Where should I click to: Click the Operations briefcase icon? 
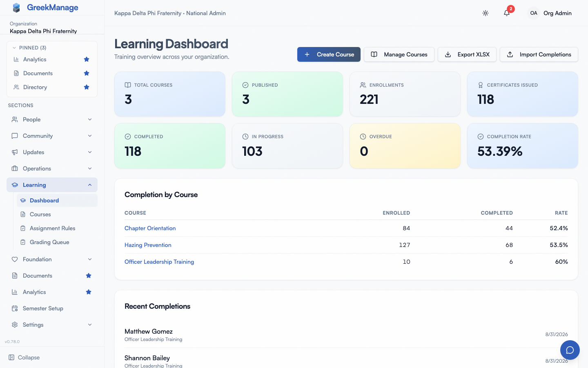pos(15,168)
